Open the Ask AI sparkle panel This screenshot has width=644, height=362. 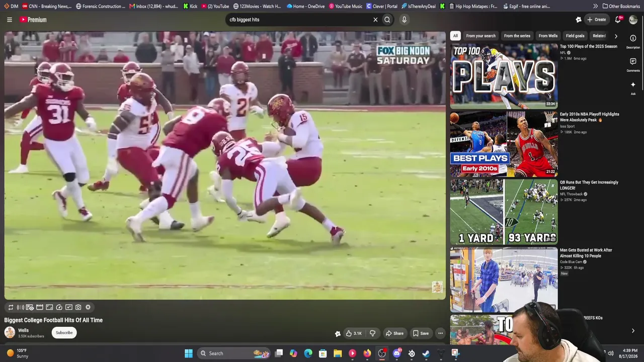point(633,84)
